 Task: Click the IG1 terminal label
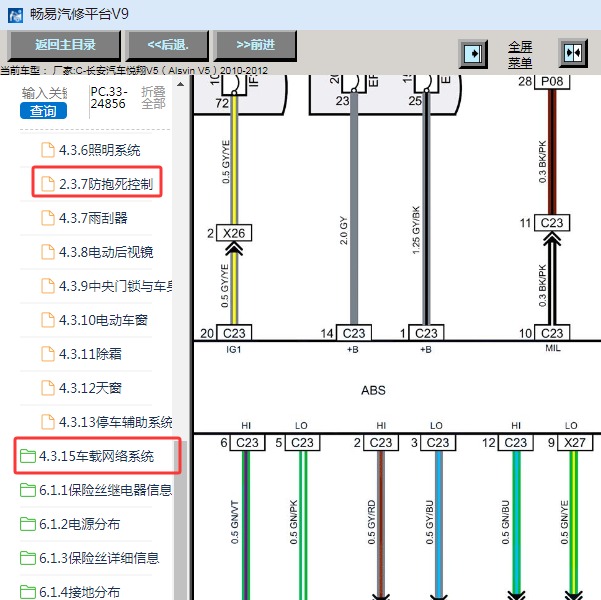click(233, 350)
